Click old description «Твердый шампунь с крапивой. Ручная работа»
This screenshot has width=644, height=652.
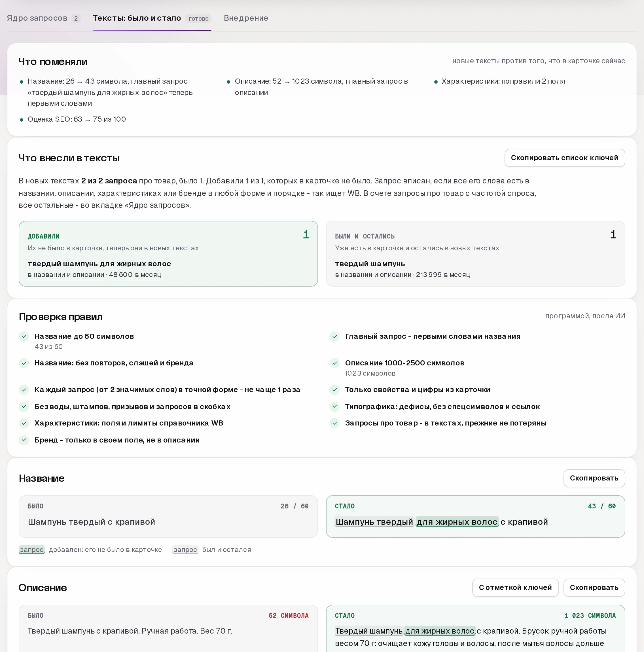point(130,631)
